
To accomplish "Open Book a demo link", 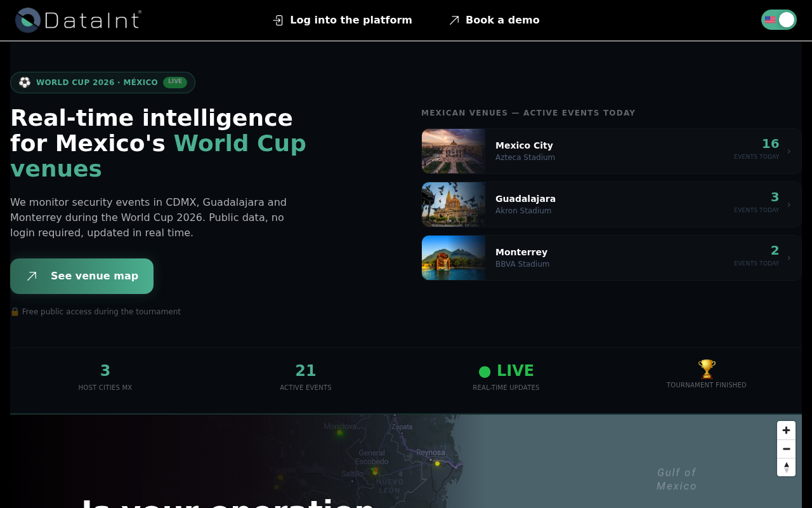I will click(494, 20).
